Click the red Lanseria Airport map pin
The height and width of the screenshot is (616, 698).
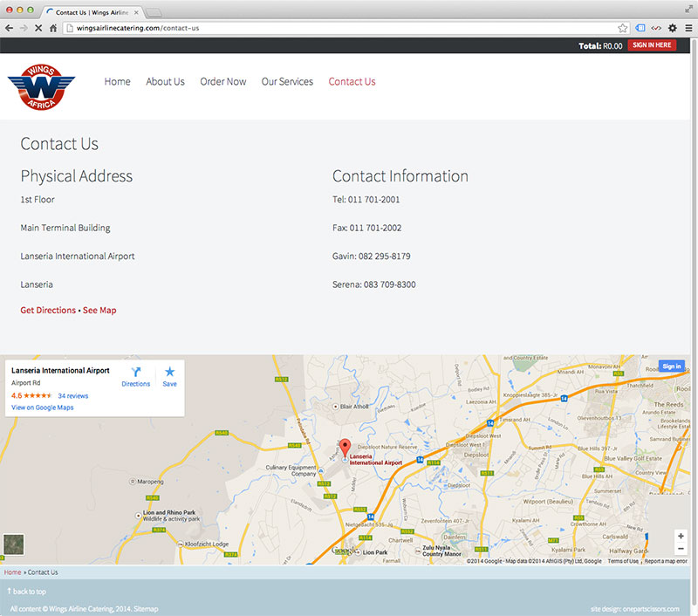coord(345,448)
